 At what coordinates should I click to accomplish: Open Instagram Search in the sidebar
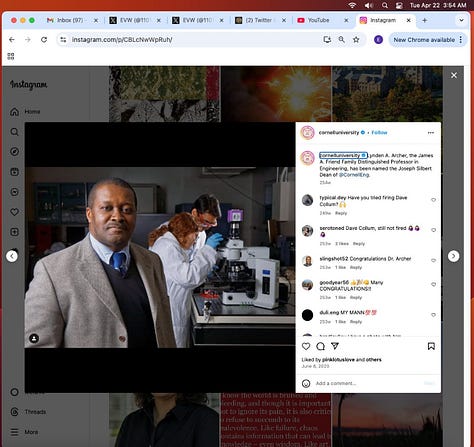14,132
